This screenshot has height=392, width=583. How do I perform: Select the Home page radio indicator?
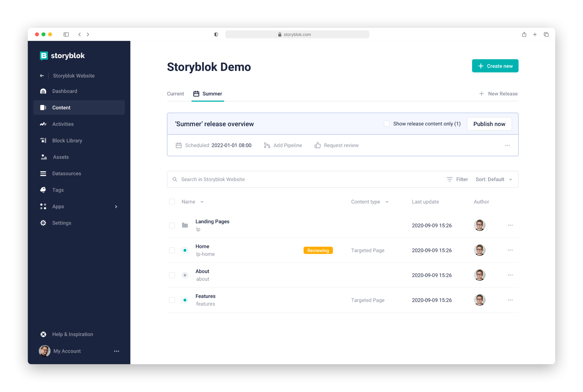[x=185, y=250]
